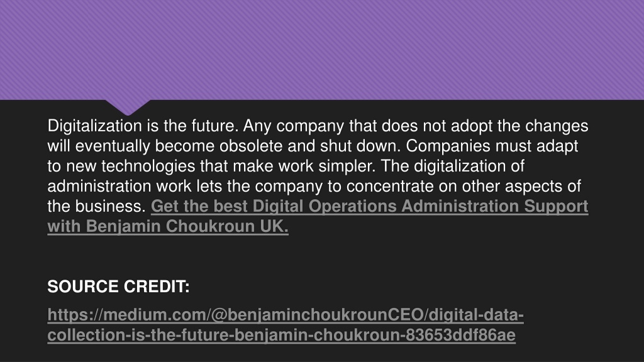Click "concentrate on other aspects of" text
The width and height of the screenshot is (644, 362).
tap(464, 186)
